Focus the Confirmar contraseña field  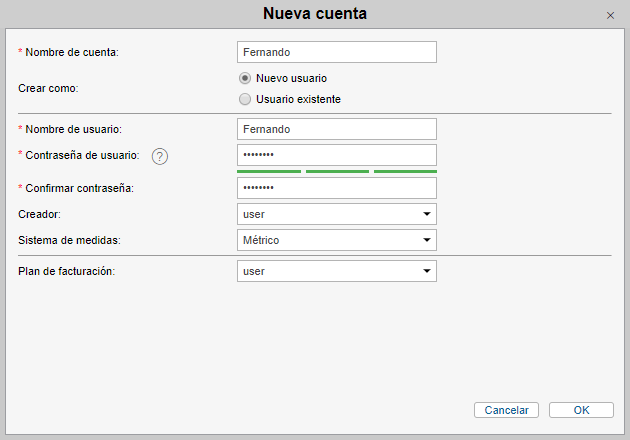[337, 188]
